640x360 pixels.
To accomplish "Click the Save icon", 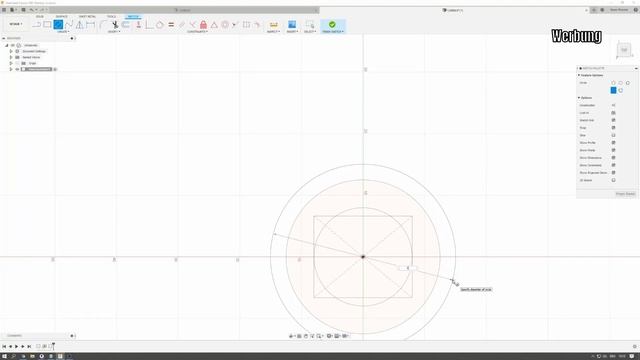I will pyautogui.click(x=23, y=10).
